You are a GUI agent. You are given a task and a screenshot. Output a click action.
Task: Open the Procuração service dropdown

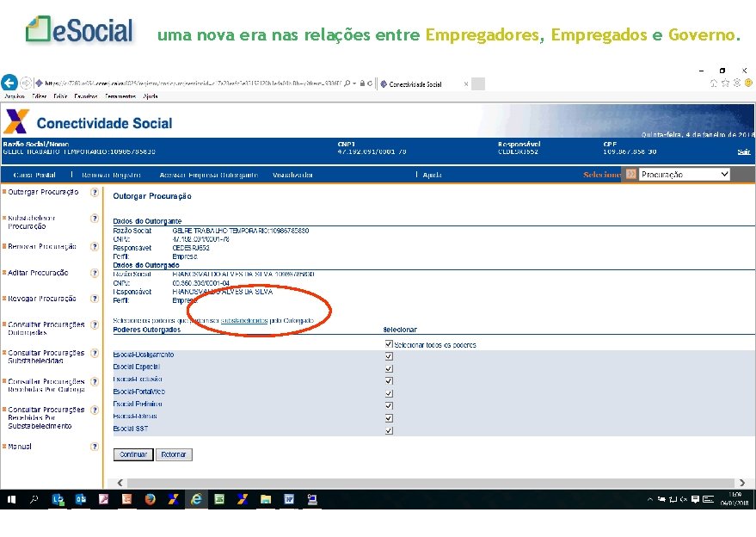coord(684,175)
